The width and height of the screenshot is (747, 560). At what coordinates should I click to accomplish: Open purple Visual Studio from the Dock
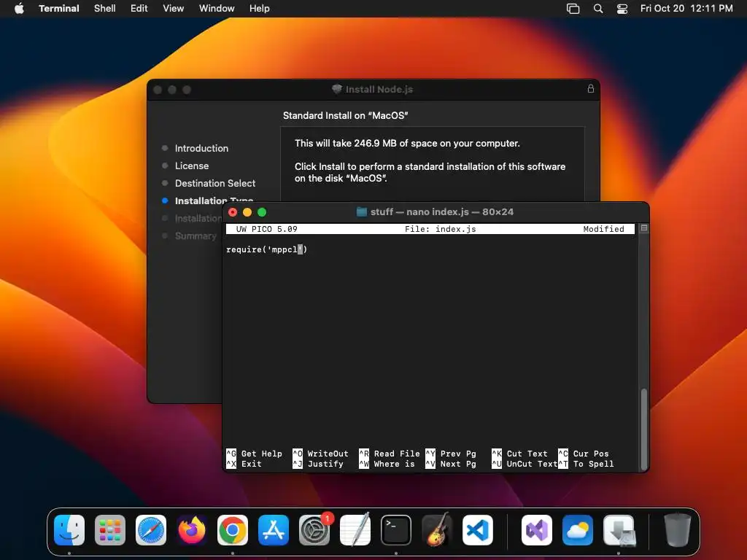(537, 530)
